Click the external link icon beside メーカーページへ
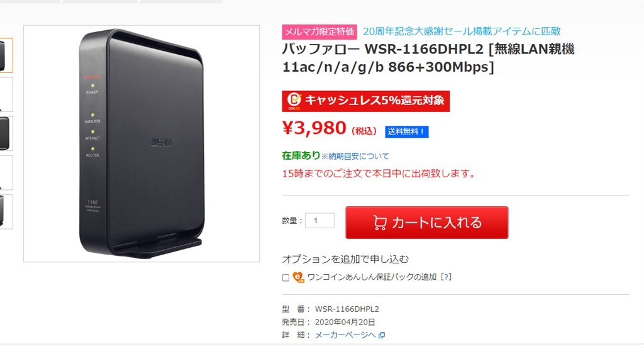Screen dimensions: 644x354 [382, 336]
